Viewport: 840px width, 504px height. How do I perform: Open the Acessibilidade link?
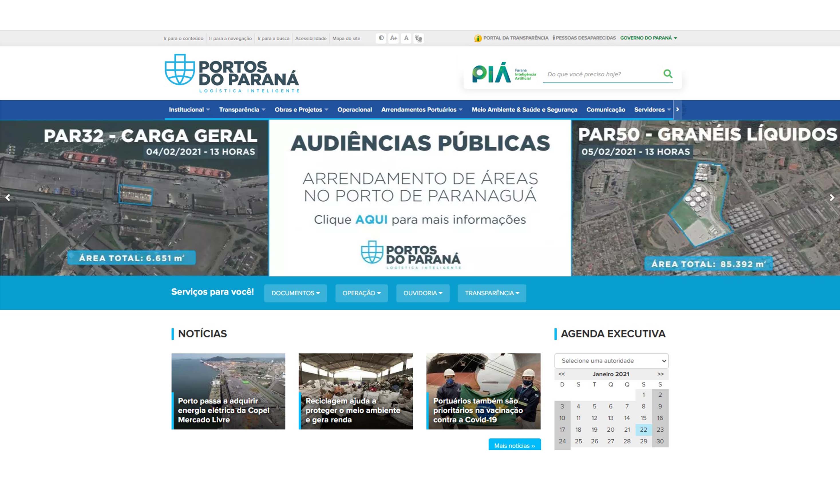(311, 38)
